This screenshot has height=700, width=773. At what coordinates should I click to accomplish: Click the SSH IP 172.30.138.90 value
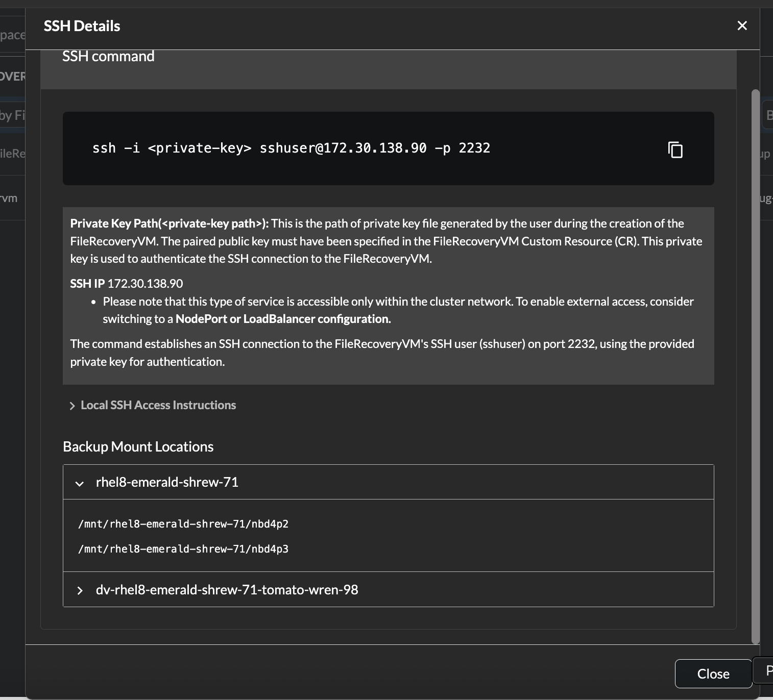point(145,284)
